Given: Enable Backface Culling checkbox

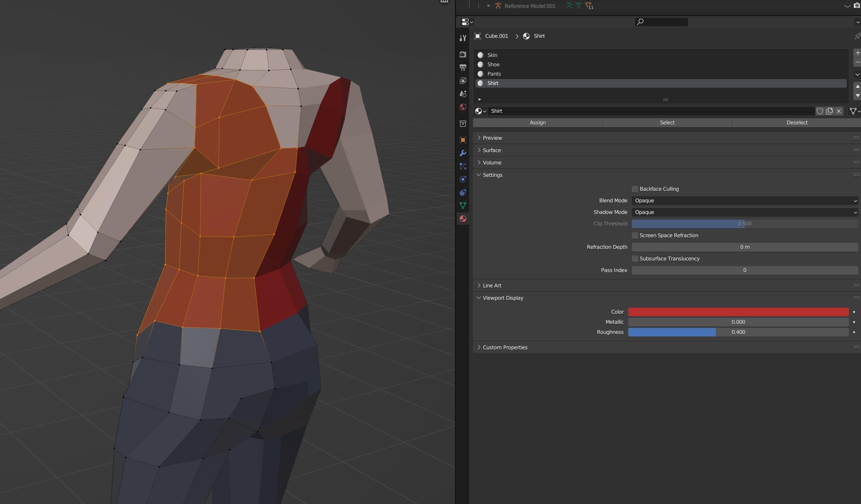Looking at the screenshot, I should point(635,189).
